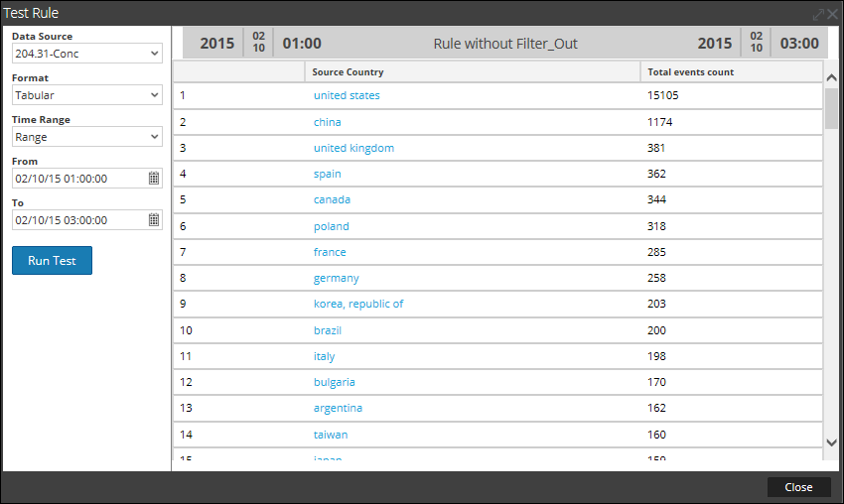844x504 pixels.
Task: Click the bulgaria link in results
Action: click(x=334, y=382)
